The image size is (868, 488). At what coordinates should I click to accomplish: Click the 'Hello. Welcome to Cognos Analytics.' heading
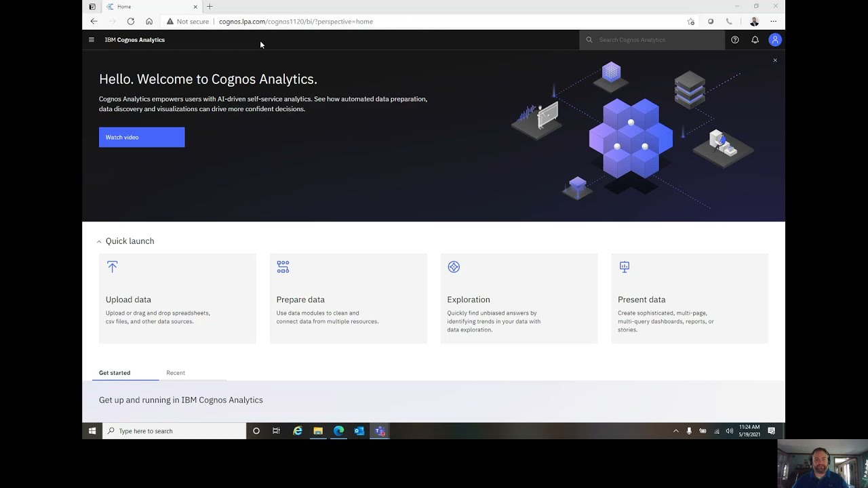coord(208,79)
